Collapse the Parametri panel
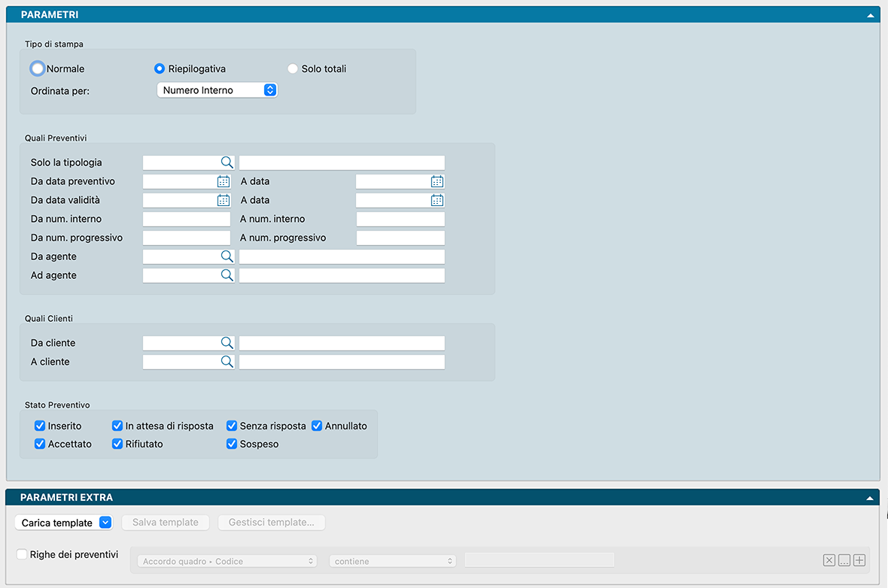This screenshot has height=588, width=888. tap(870, 15)
